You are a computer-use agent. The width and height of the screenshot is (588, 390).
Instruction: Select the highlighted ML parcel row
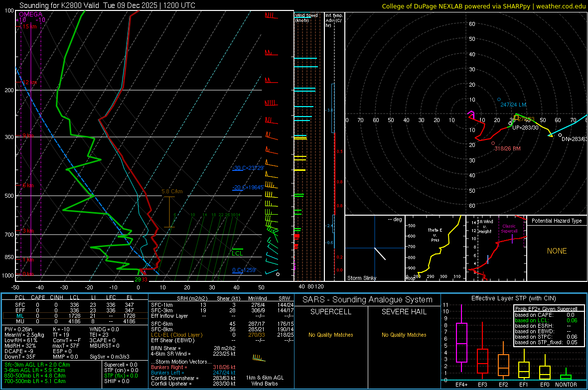(74, 316)
